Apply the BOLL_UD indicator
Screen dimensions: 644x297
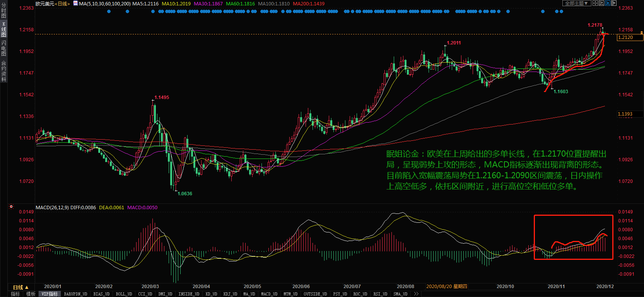point(124,294)
